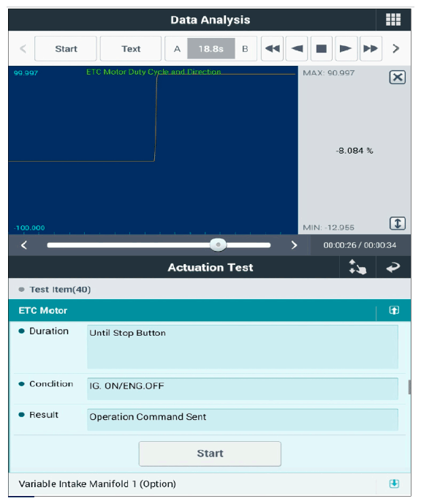The height and width of the screenshot is (504, 421).
Task: Toggle the graph vertical scale icon
Action: [x=397, y=223]
